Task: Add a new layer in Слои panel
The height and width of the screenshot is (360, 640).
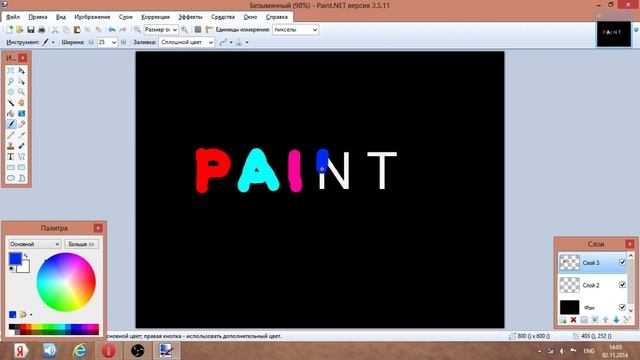Action: (x=563, y=320)
